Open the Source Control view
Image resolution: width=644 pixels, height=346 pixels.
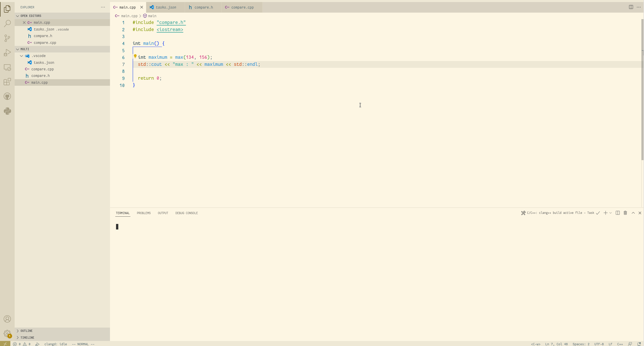tap(7, 38)
